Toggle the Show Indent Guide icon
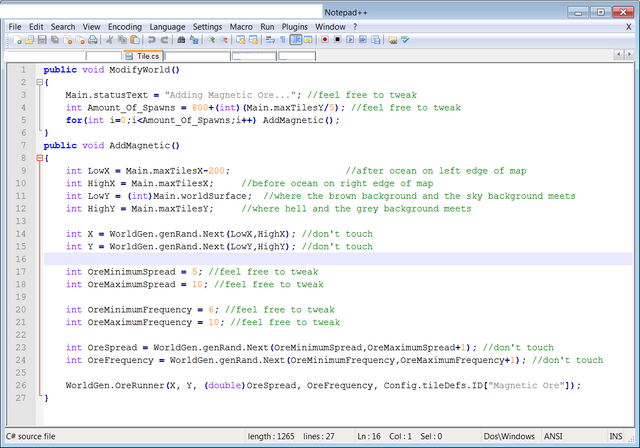Screen dimensions: 640x448 pos(296,40)
